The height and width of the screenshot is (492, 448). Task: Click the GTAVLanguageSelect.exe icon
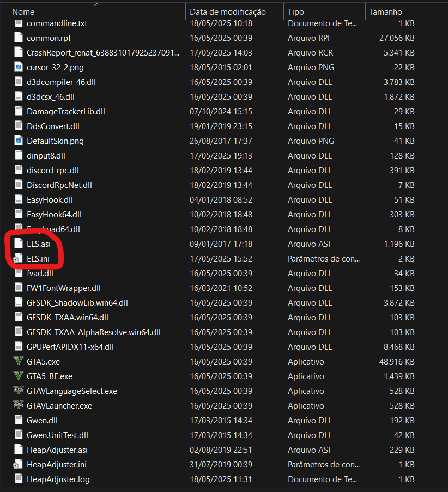coord(19,391)
